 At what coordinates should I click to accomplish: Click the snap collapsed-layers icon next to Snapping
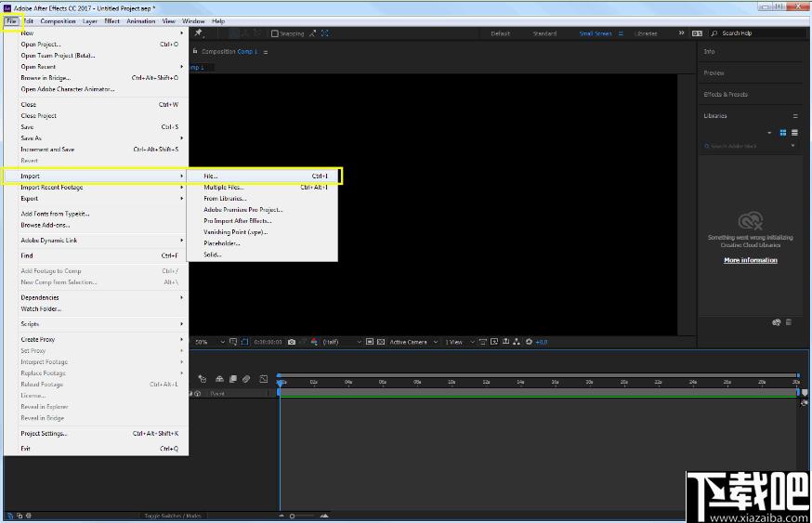(x=312, y=33)
